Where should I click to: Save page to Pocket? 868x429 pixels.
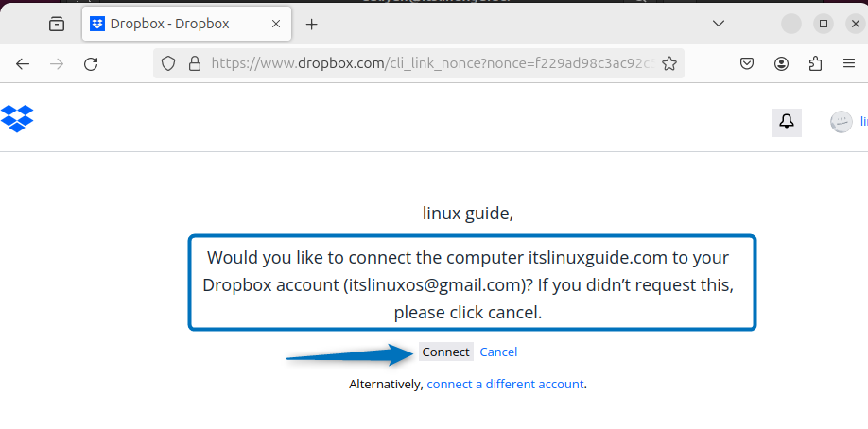[747, 63]
